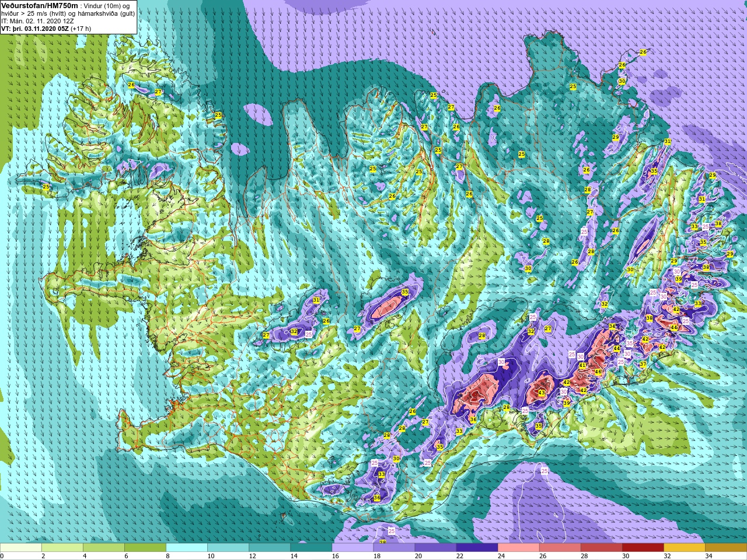Click the 6–8 m/s olive green legend swatch
This screenshot has height=560, width=747.
(x=145, y=548)
